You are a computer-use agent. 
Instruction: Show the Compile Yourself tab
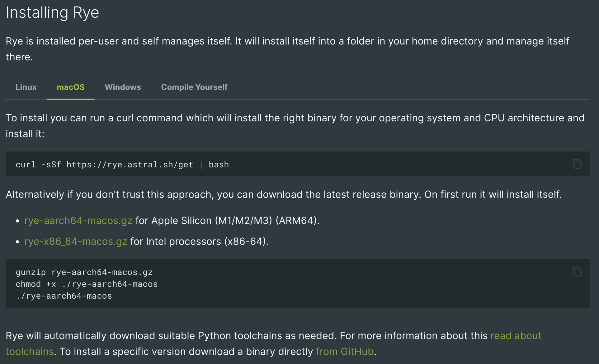194,87
